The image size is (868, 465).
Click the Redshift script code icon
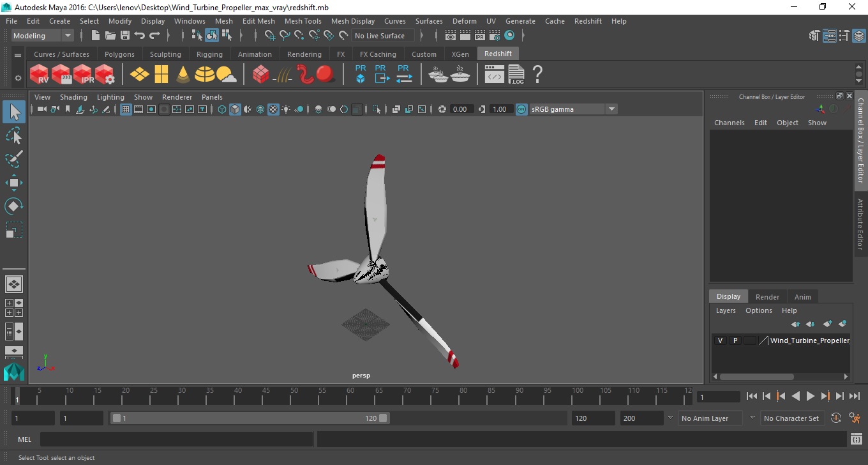[495, 75]
